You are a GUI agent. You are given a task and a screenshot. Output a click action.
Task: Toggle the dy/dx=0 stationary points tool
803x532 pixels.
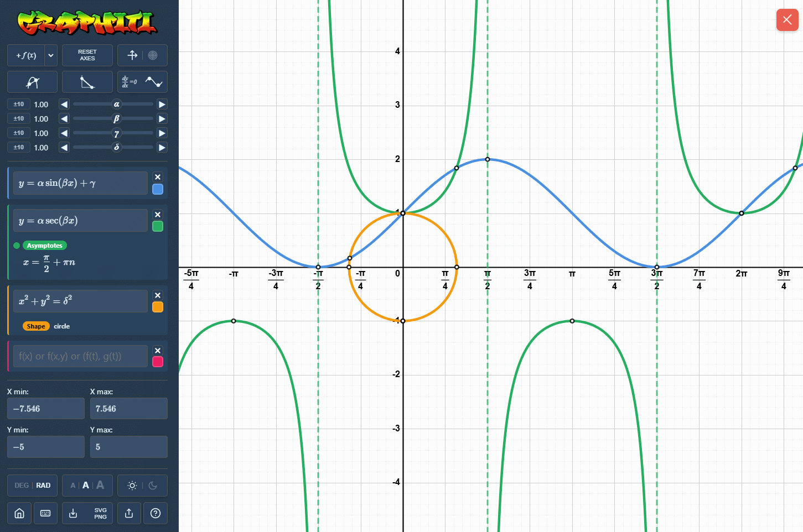coord(143,82)
